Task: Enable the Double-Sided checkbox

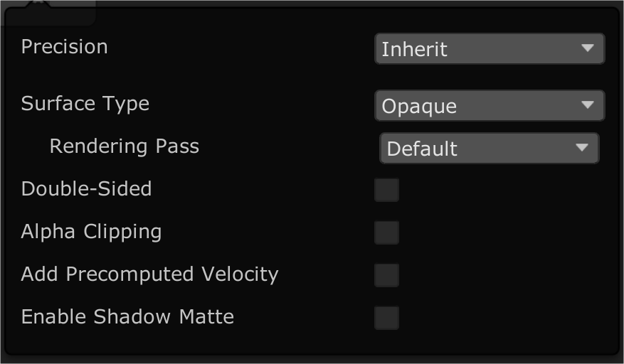Action: point(387,190)
